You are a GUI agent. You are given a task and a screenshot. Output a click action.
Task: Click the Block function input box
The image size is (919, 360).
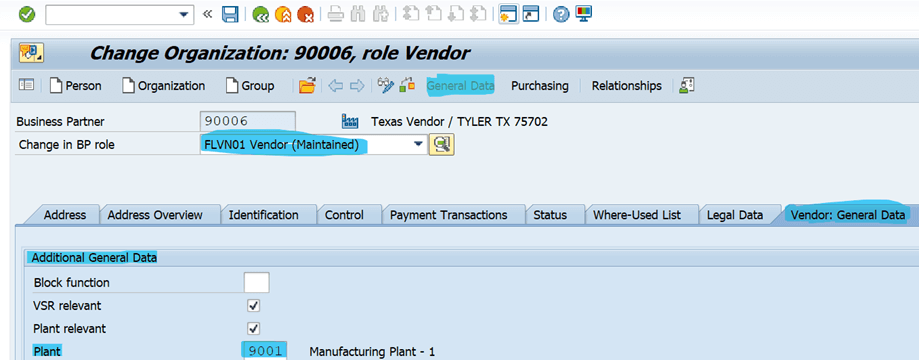(256, 283)
